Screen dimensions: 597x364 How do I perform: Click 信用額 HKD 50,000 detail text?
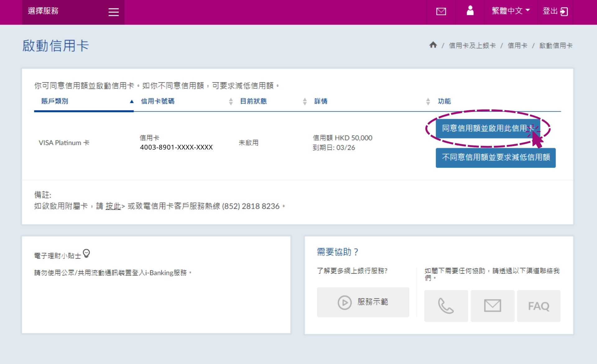(x=342, y=138)
